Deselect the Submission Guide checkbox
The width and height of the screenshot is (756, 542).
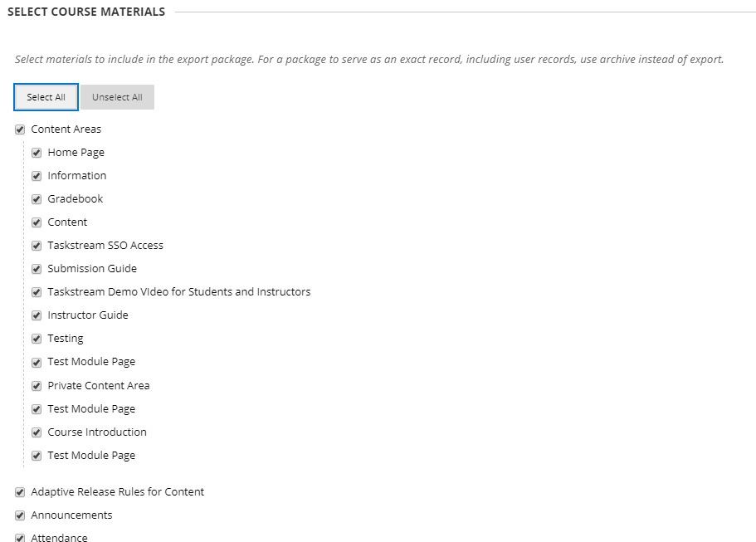click(x=37, y=269)
